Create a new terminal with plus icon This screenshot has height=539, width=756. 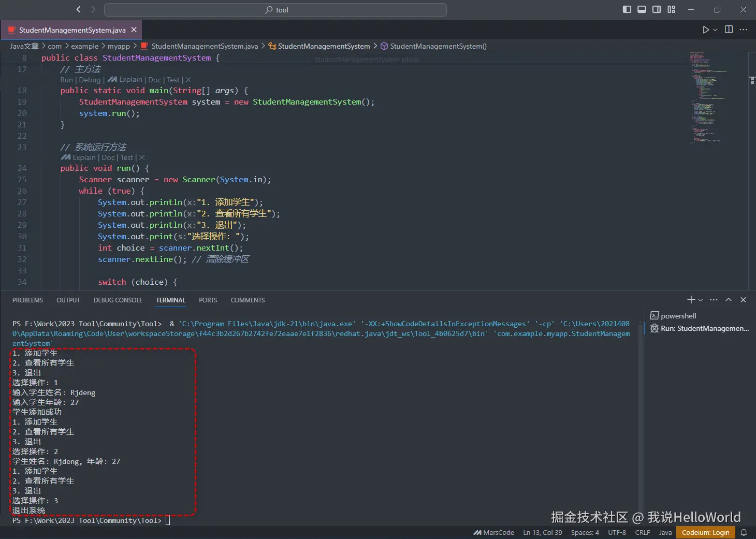[691, 300]
